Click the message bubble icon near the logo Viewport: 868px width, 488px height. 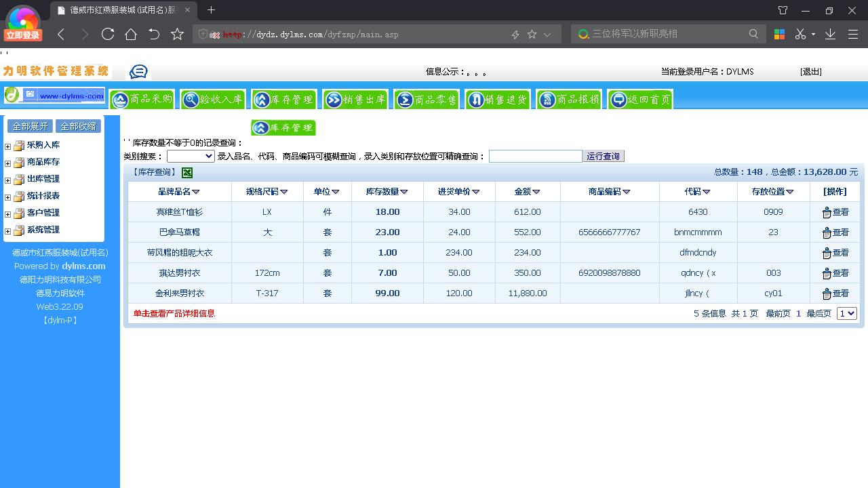pyautogui.click(x=138, y=70)
